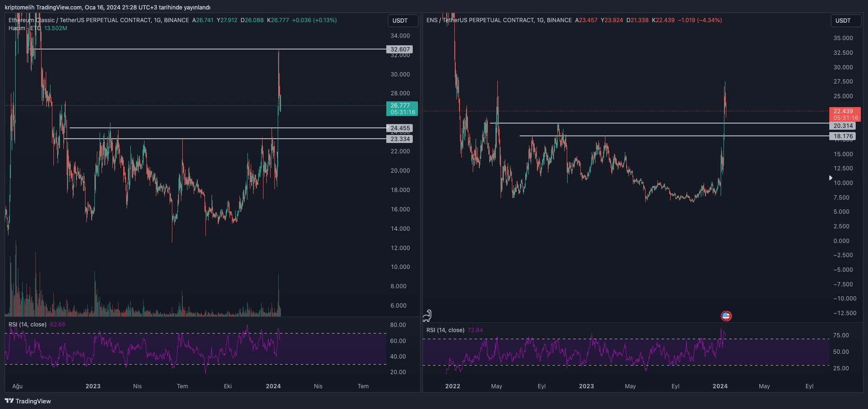
Task: Click −12.500 on the ENS price scale
Action: 844,313
